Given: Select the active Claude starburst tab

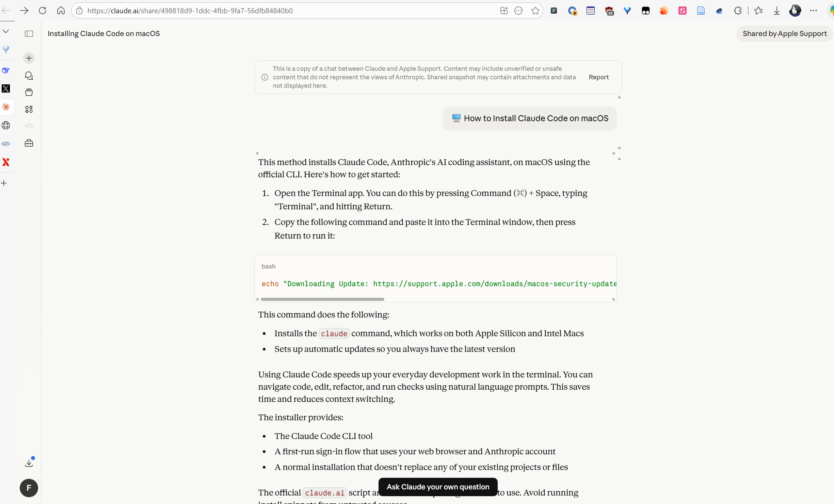Looking at the screenshot, I should point(6,107).
